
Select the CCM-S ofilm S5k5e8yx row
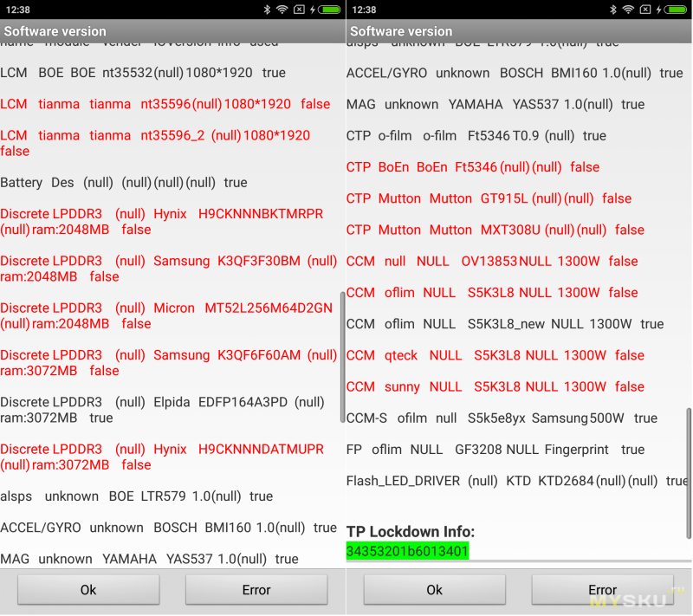pos(502,418)
